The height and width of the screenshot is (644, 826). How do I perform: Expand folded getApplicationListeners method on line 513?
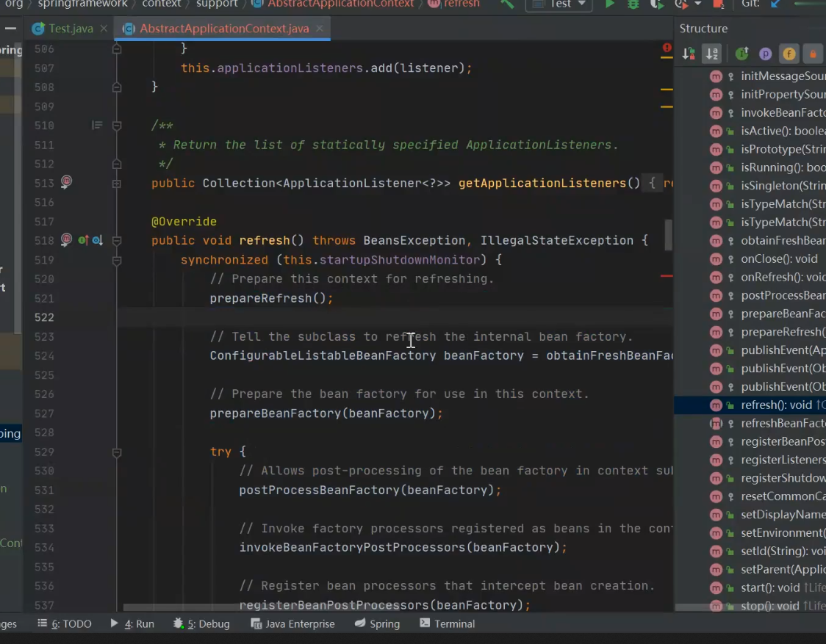tap(116, 183)
